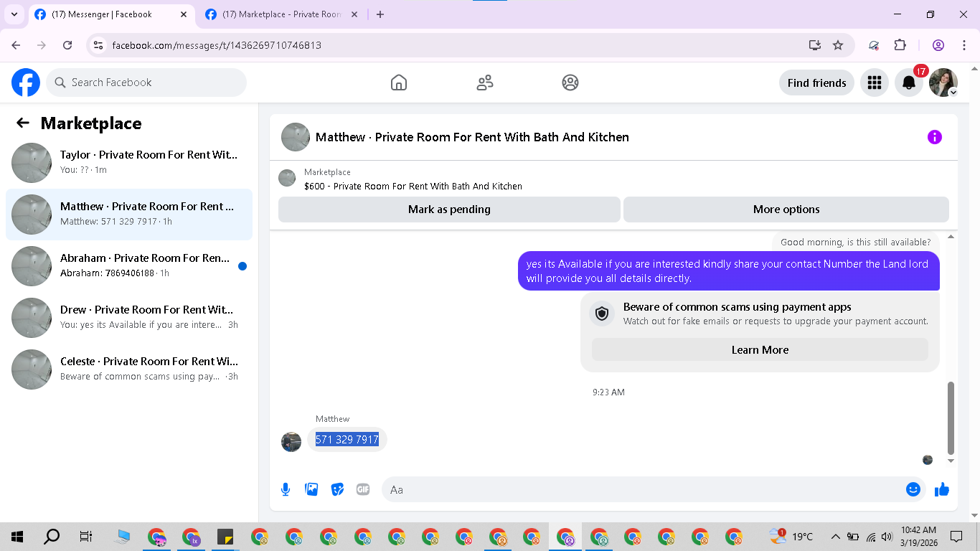Show hidden system tray icons
The width and height of the screenshot is (980, 551).
pyautogui.click(x=835, y=537)
